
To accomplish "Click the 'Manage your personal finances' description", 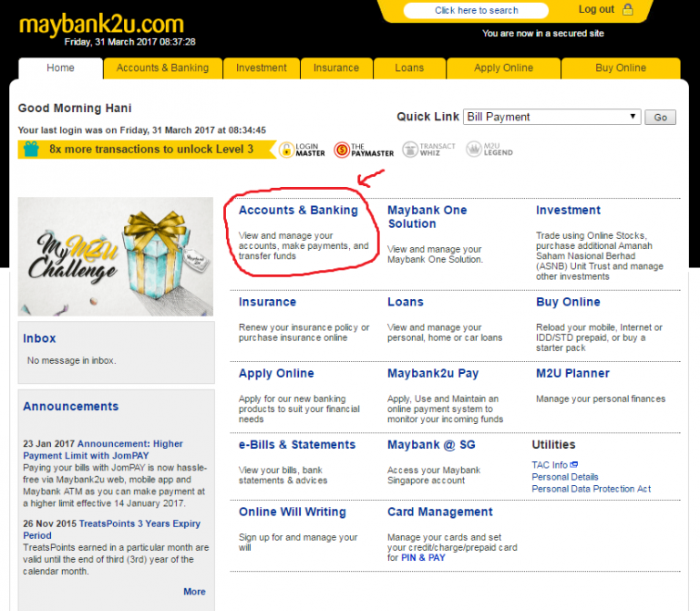I will coord(601,399).
